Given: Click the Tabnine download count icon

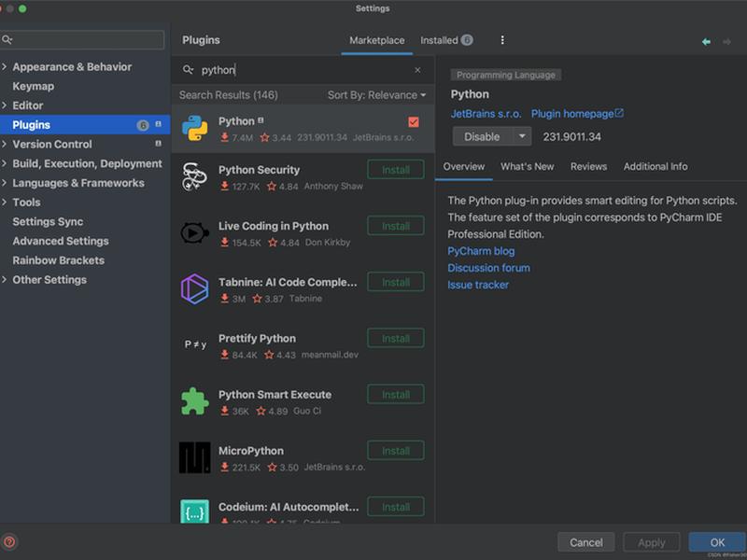Looking at the screenshot, I should [224, 298].
